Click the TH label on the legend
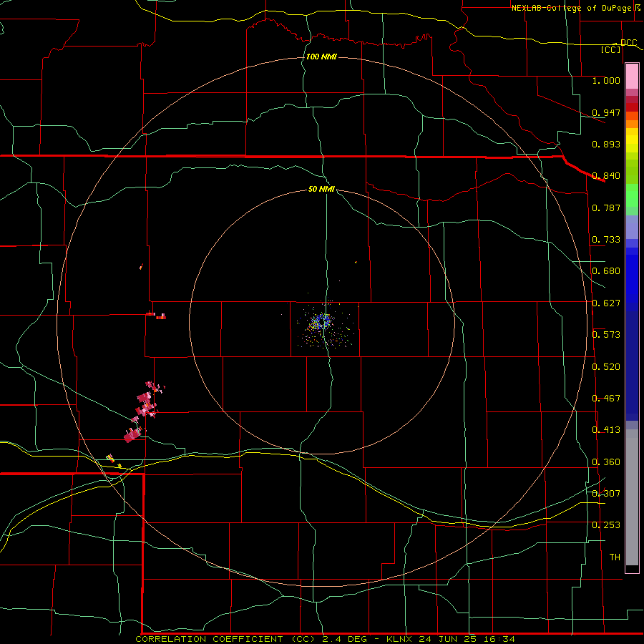Viewport: 644px width, 644px height. (x=615, y=557)
